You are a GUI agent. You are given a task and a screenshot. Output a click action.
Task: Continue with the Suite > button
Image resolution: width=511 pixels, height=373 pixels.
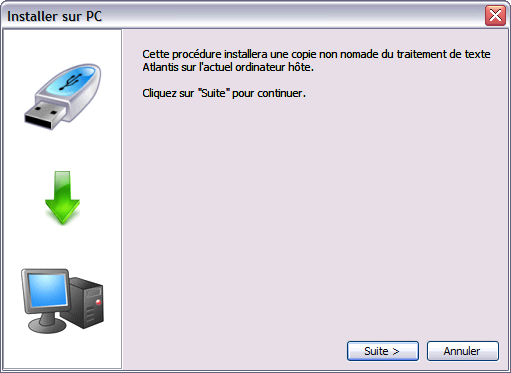pyautogui.click(x=383, y=351)
